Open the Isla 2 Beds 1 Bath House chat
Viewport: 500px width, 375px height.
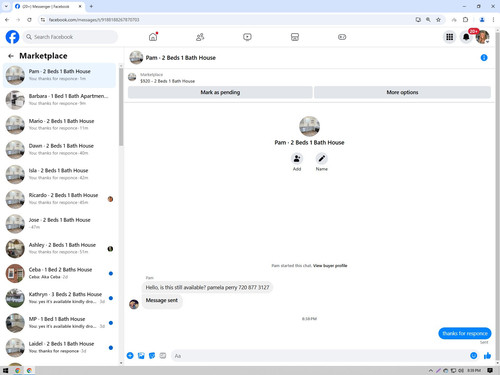click(59, 174)
